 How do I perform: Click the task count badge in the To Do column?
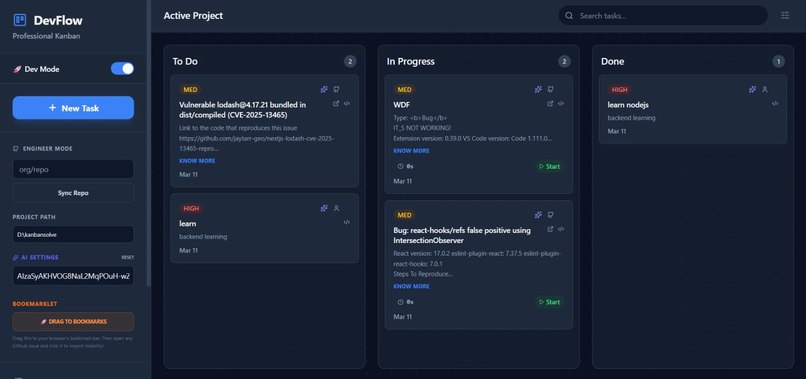(350, 62)
